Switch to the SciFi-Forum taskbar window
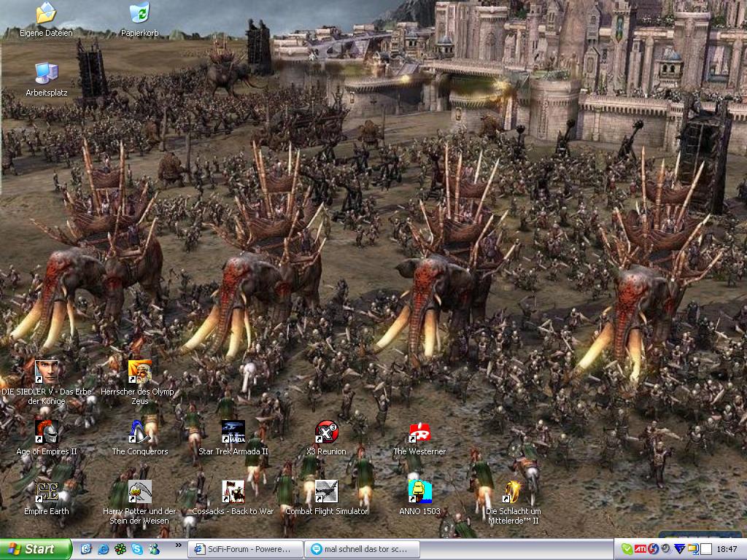 (x=245, y=549)
